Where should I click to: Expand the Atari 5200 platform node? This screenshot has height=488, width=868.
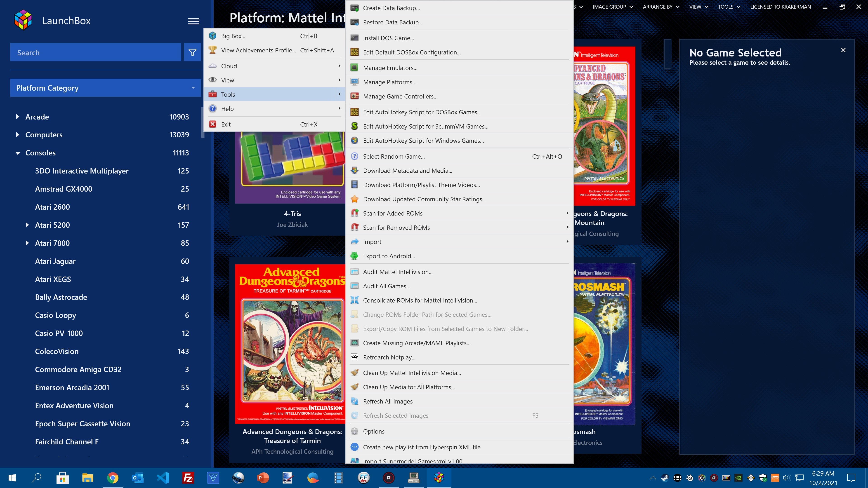(x=27, y=225)
